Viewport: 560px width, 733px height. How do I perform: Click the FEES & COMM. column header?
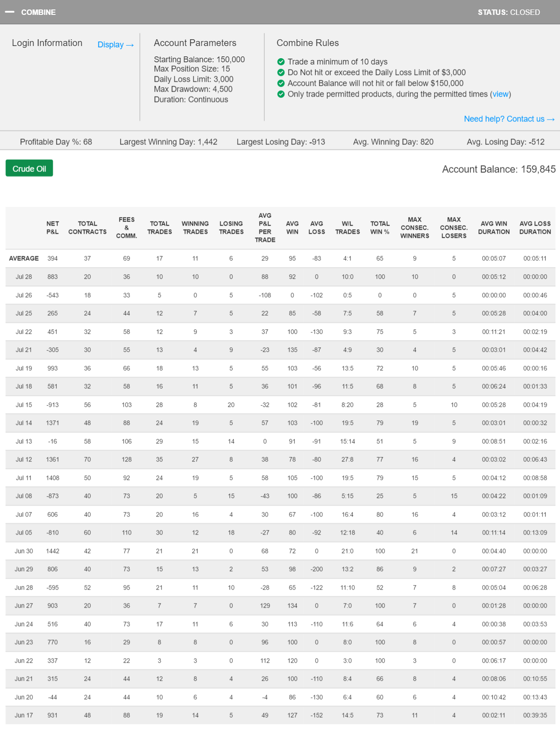point(127,228)
